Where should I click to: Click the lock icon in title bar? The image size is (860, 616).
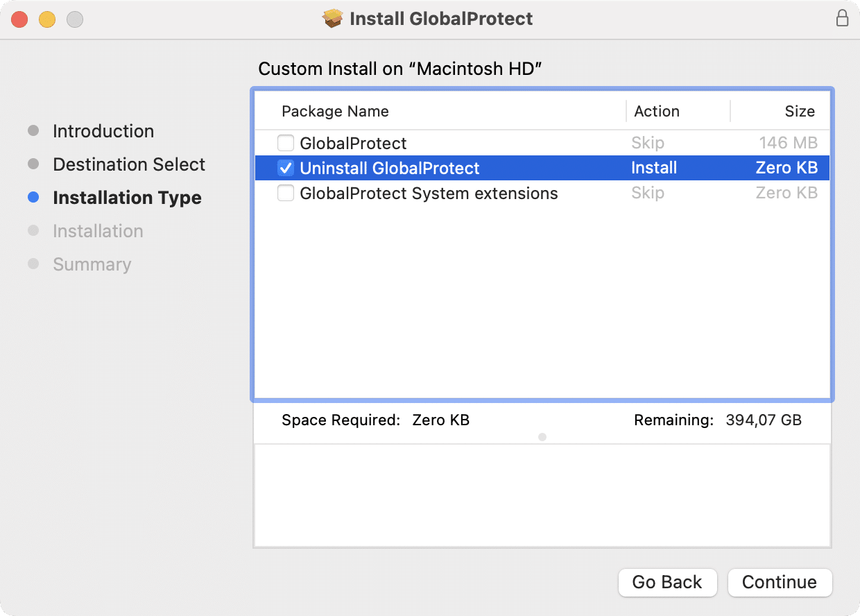[x=843, y=19]
